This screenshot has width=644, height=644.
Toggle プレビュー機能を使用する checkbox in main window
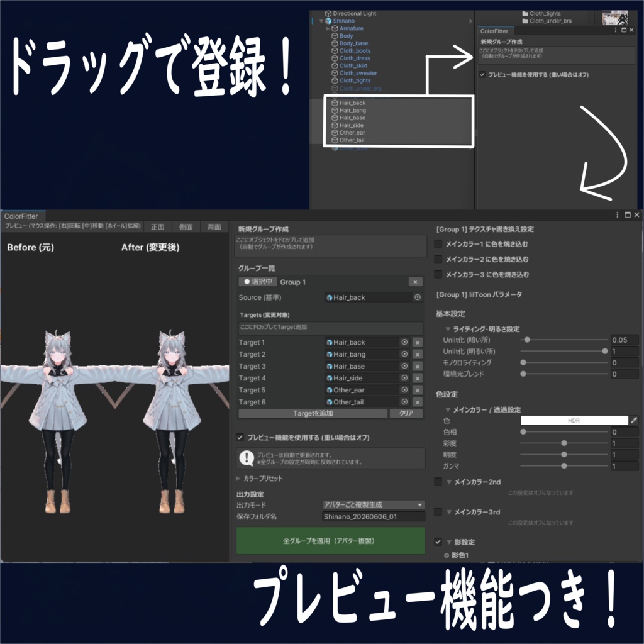[x=240, y=438]
